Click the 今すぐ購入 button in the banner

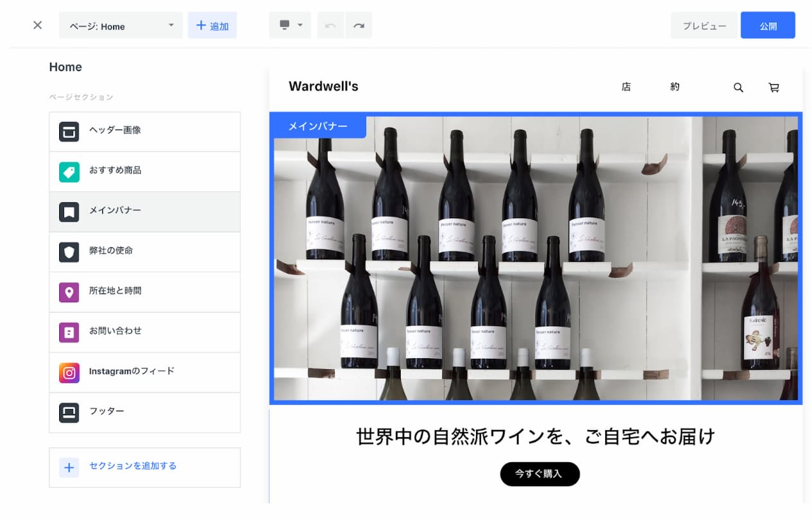pos(540,474)
